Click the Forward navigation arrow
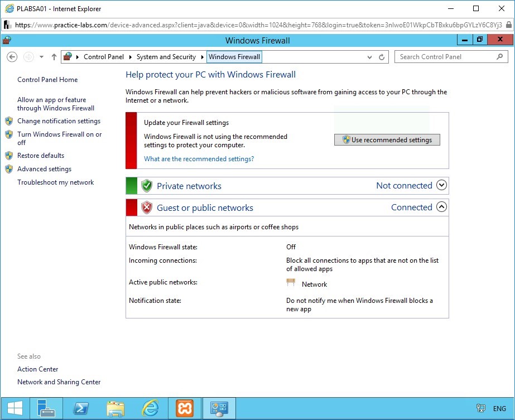Screen dimensions: 515x420 28,57
